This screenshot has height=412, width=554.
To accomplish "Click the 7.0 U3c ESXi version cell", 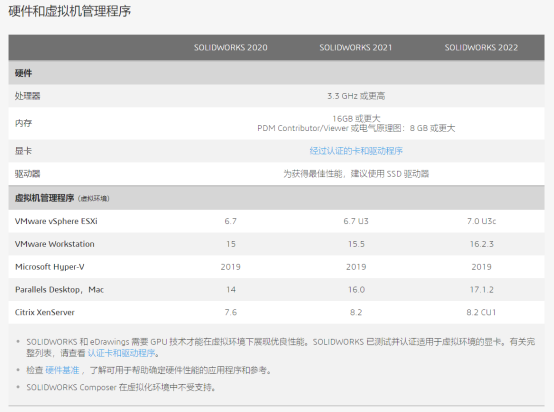I will (481, 221).
